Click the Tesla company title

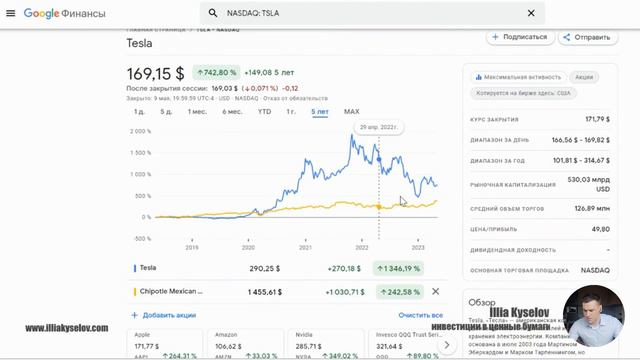point(139,43)
